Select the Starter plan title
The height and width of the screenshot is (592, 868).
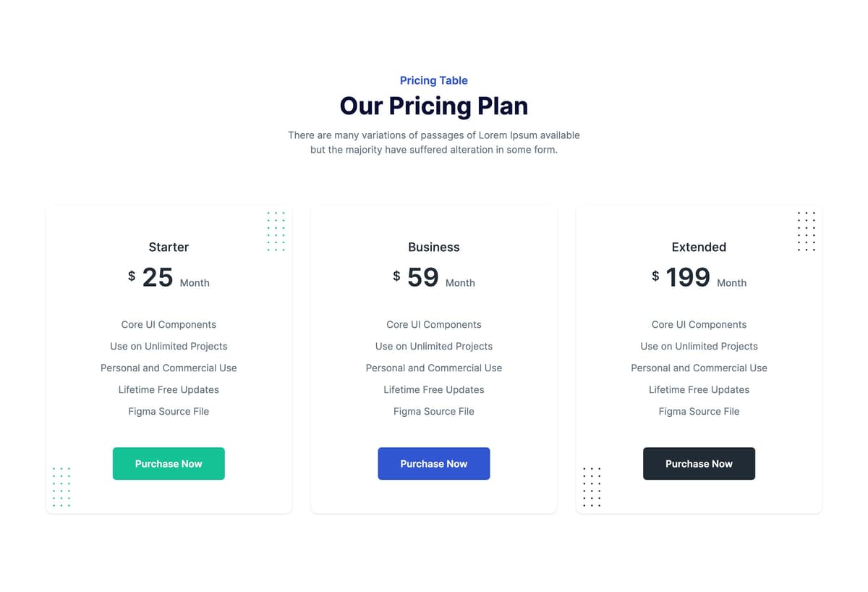click(169, 247)
